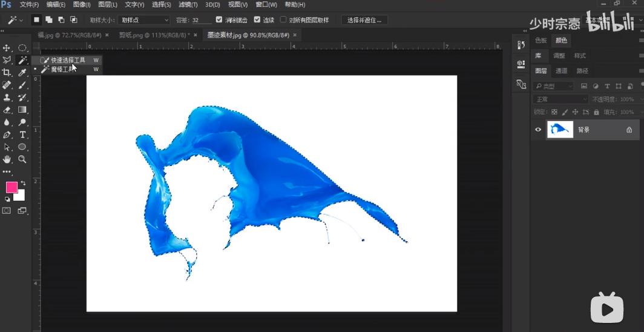Click the pink foreground color swatch
The width and height of the screenshot is (644, 332).
(11, 187)
